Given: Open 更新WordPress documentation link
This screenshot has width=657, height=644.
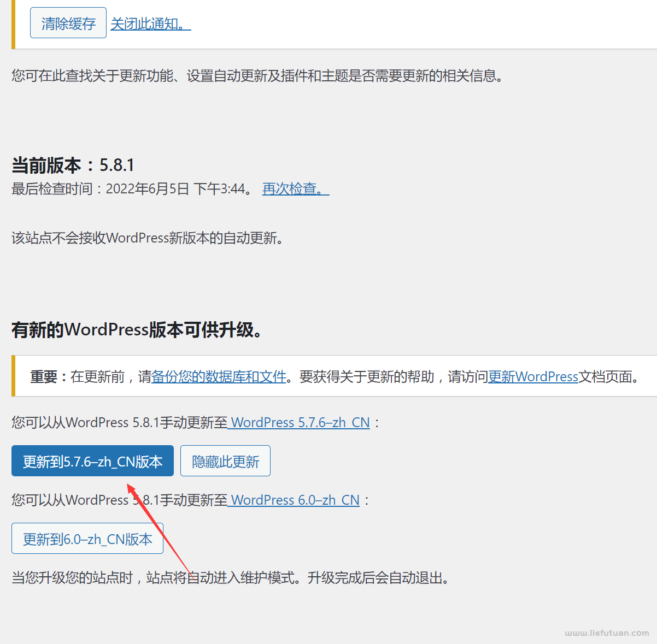Looking at the screenshot, I should click(533, 377).
